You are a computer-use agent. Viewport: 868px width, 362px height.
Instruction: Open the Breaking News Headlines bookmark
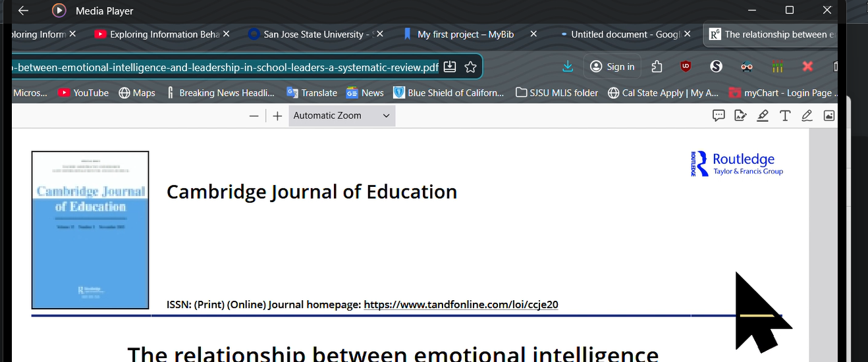pyautogui.click(x=220, y=93)
